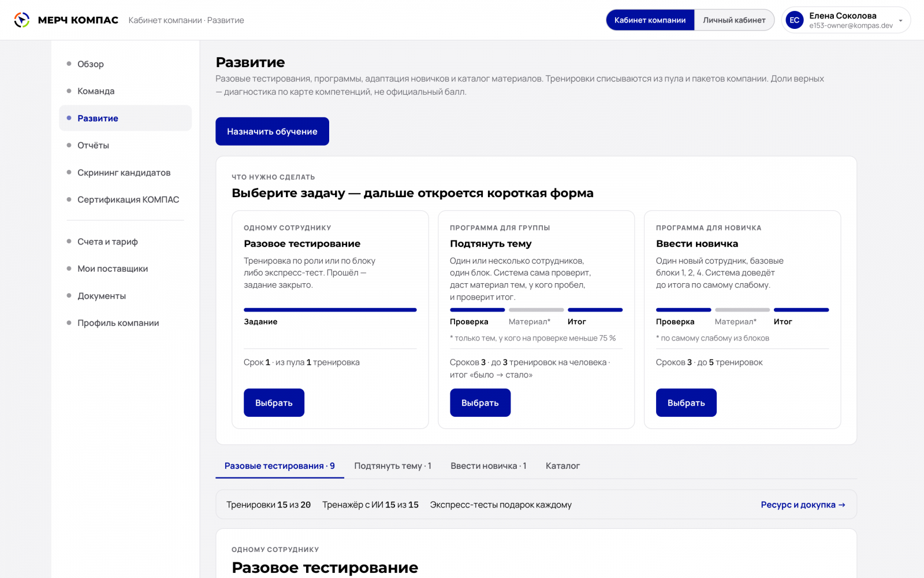Switch to Подтянуть тему · 1 tab
This screenshot has width=924, height=578.
pos(393,466)
